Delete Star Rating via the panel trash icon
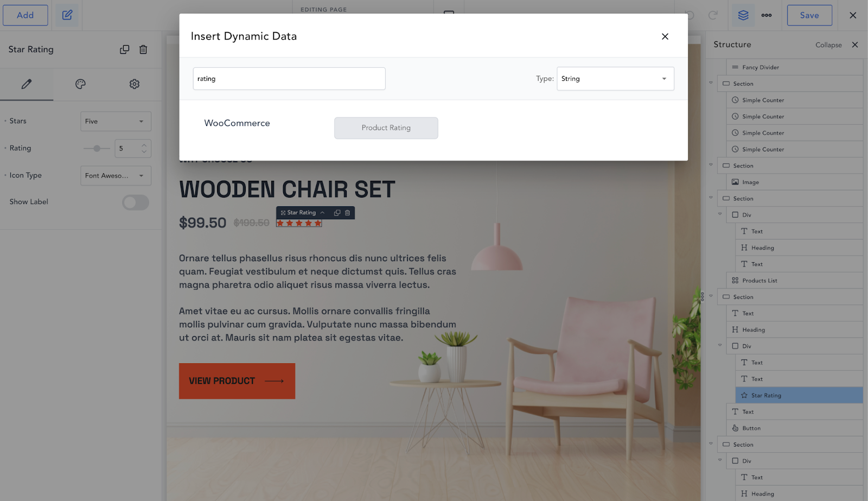This screenshot has height=501, width=868. (x=143, y=49)
